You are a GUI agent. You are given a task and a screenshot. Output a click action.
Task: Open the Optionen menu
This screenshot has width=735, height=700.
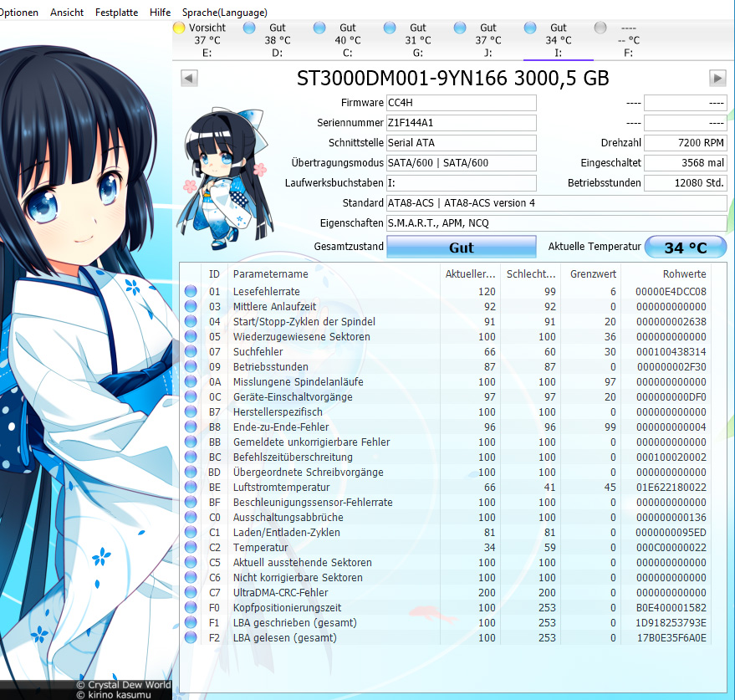point(18,13)
